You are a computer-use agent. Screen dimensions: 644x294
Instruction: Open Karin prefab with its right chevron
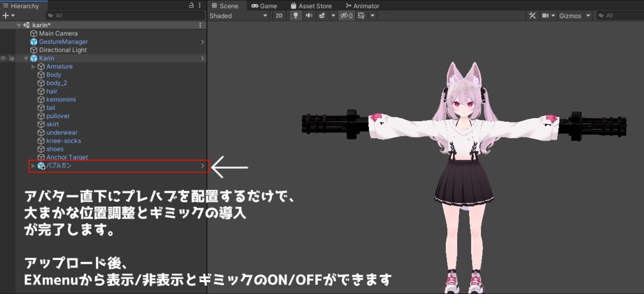pos(203,58)
